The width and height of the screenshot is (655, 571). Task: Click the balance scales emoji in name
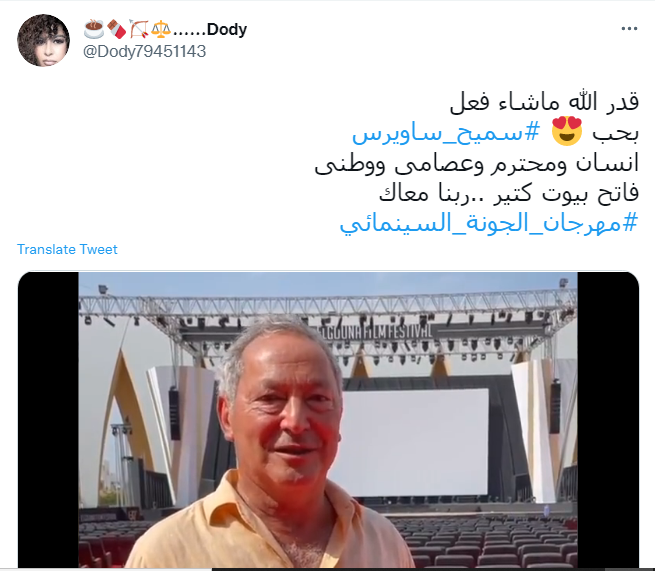160,29
